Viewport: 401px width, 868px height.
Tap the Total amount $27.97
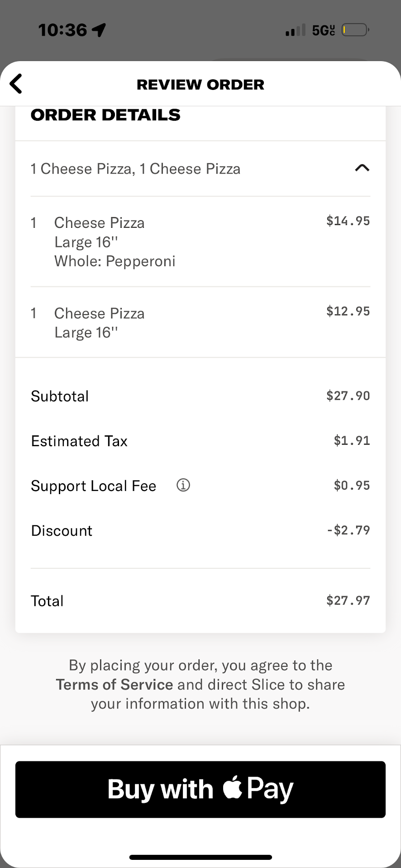[348, 601]
